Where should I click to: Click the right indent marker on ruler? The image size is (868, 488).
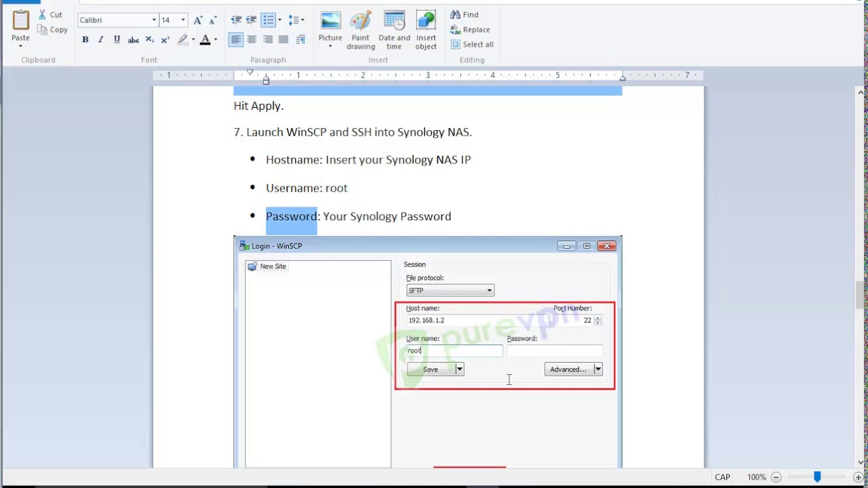click(x=623, y=79)
